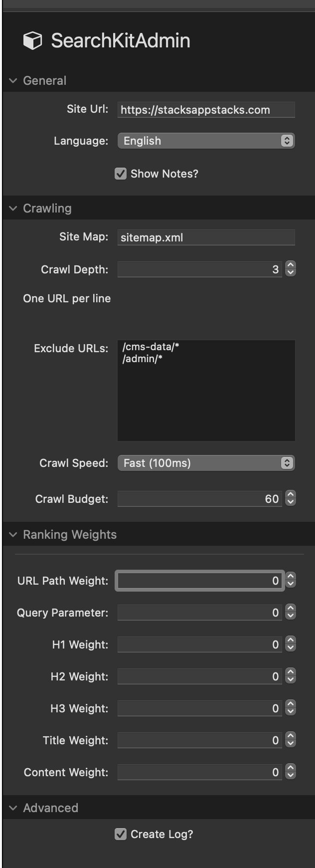Click the Crawl Budget stepper arrows
The width and height of the screenshot is (315, 868).
click(x=291, y=499)
